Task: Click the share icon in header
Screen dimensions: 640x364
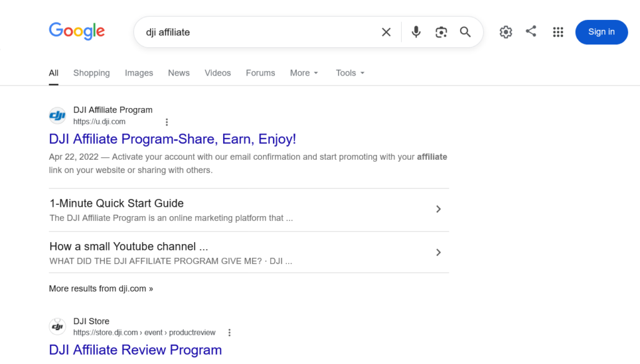Action: (531, 31)
